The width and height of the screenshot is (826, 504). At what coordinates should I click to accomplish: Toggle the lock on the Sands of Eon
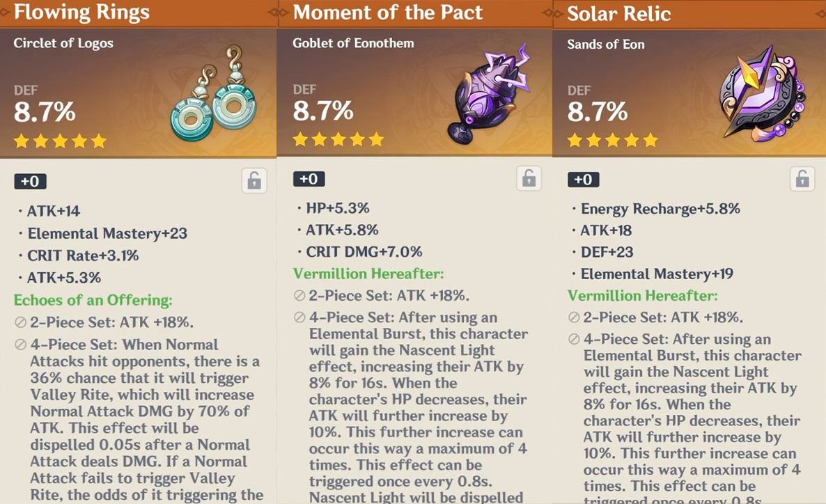tap(802, 178)
